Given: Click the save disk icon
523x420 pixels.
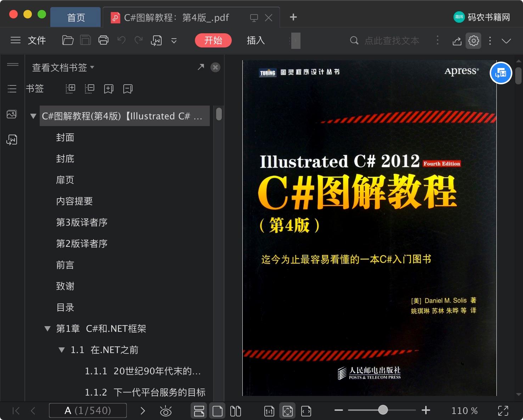Looking at the screenshot, I should point(85,40).
